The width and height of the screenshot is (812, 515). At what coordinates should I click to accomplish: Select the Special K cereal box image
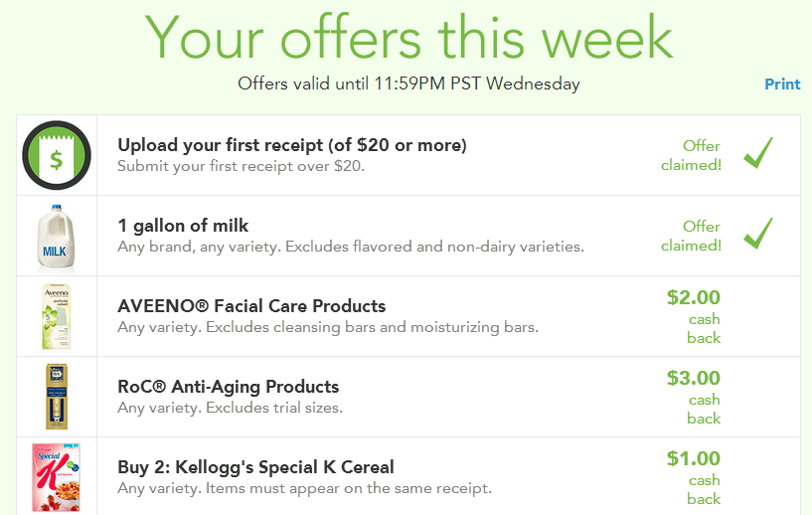click(x=57, y=476)
